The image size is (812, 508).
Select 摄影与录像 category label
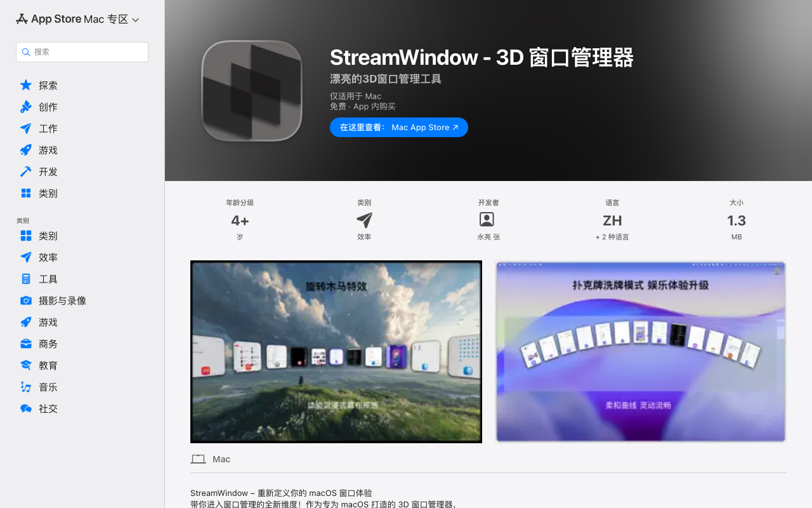[x=62, y=300]
